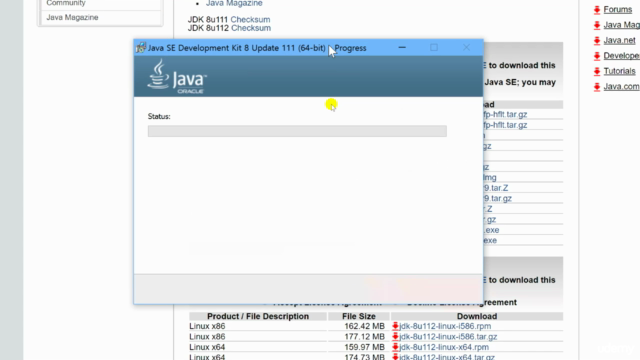640x360 pixels.
Task: Open the JDK 8u112 Checksum link
Action: 251,28
